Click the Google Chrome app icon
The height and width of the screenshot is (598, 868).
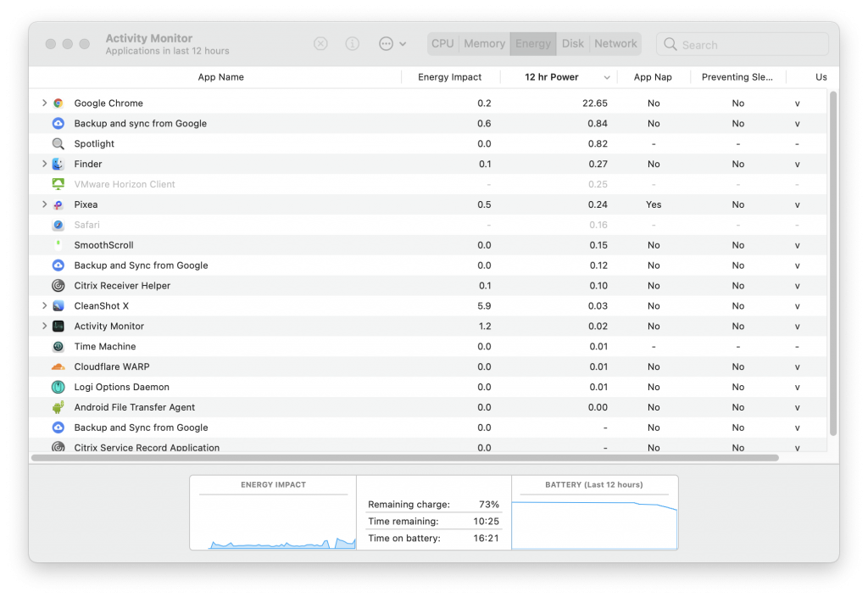pyautogui.click(x=58, y=103)
